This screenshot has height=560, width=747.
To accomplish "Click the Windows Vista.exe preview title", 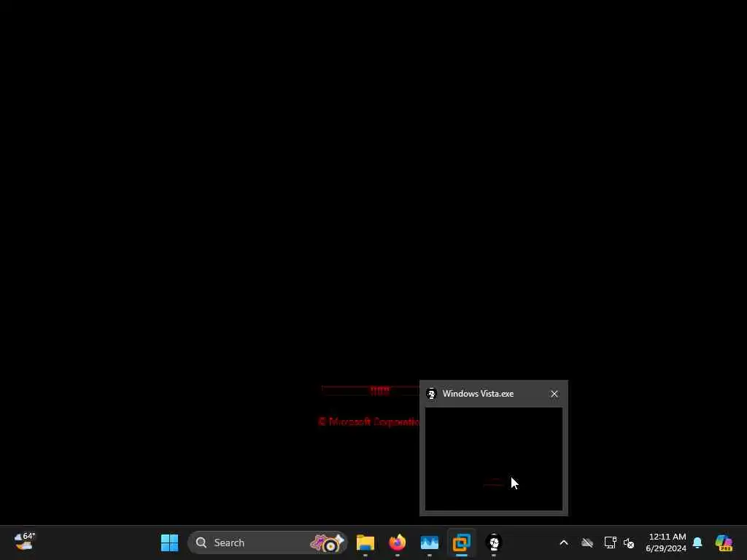I will point(478,394).
